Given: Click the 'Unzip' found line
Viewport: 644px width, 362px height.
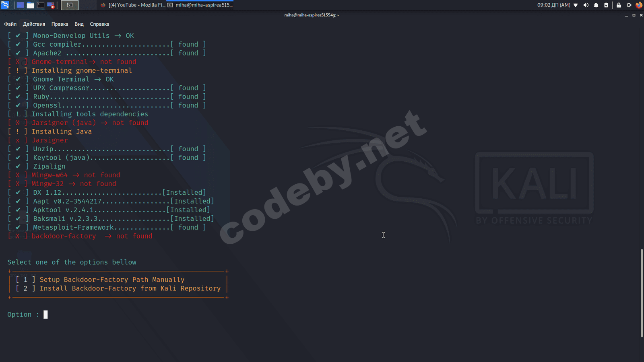Looking at the screenshot, I should coord(107,149).
